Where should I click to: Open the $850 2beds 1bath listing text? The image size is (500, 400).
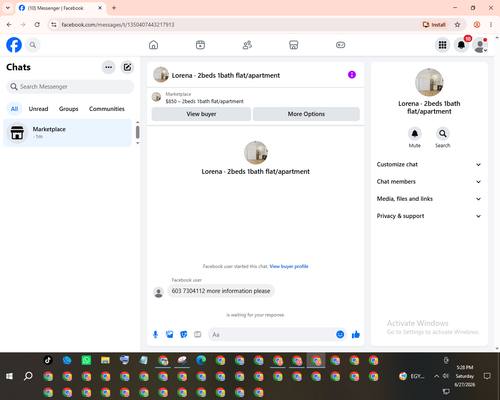204,101
